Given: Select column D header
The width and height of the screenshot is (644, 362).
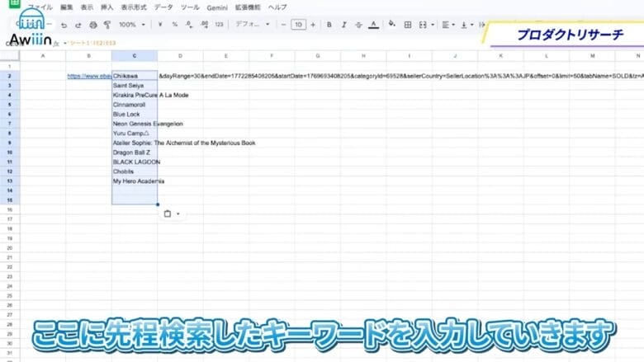Looking at the screenshot, I should pyautogui.click(x=180, y=56).
